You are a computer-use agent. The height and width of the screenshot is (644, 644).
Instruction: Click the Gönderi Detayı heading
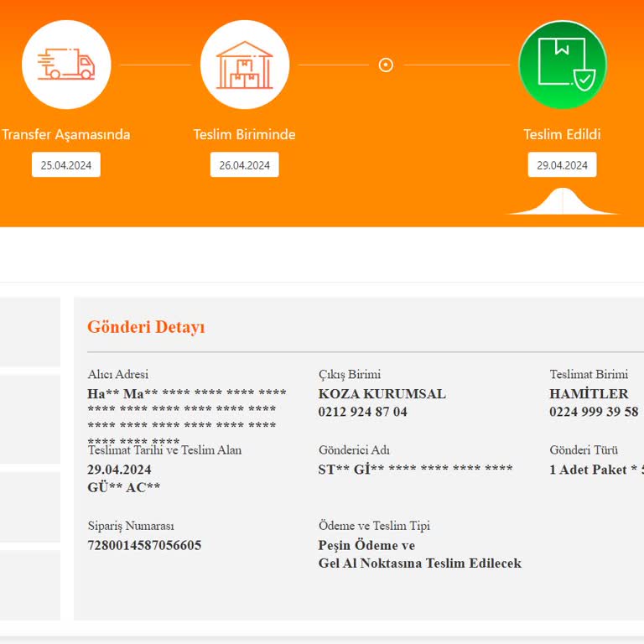click(146, 327)
